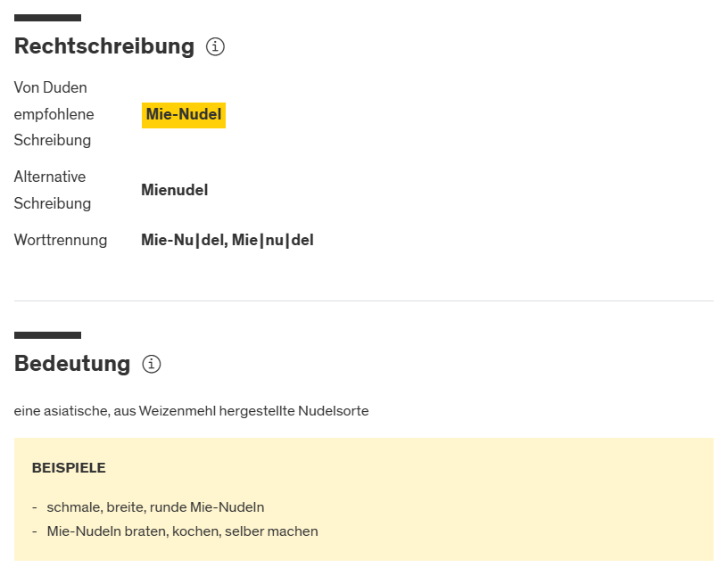Screen dimensions: 728x576
Task: Click the 'Alternative Schreibung' label
Action: pyautogui.click(x=52, y=190)
